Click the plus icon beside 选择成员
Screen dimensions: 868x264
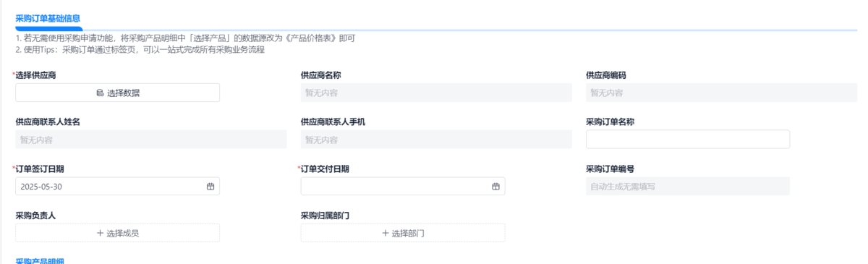click(100, 233)
